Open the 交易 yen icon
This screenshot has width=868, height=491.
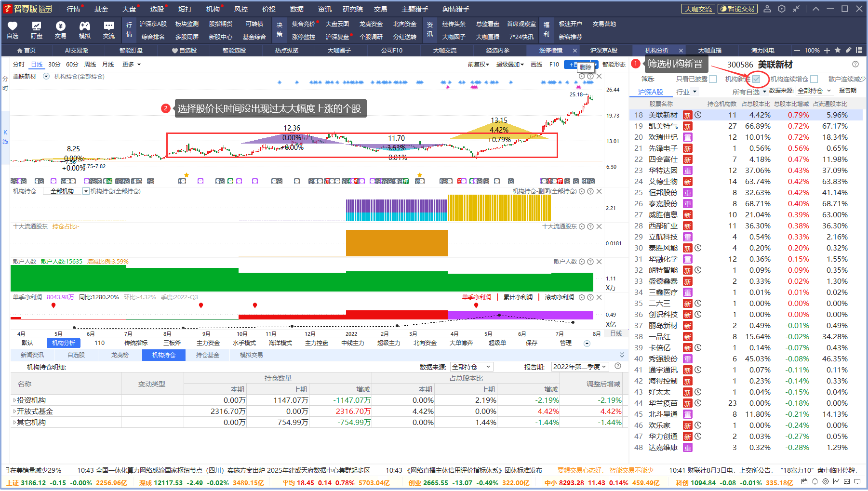tap(61, 30)
